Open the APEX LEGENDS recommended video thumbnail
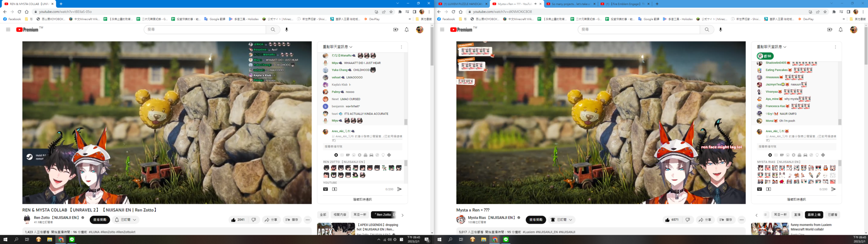Viewport: 868px width, 244px height. coord(336,229)
